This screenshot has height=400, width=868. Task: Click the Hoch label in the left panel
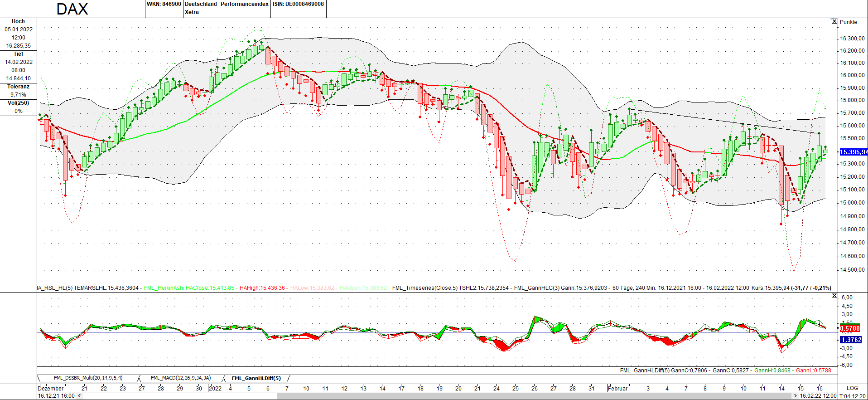point(18,21)
